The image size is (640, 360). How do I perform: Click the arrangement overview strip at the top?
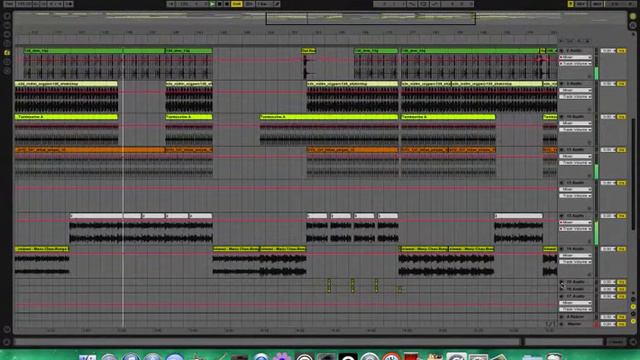(x=320, y=18)
